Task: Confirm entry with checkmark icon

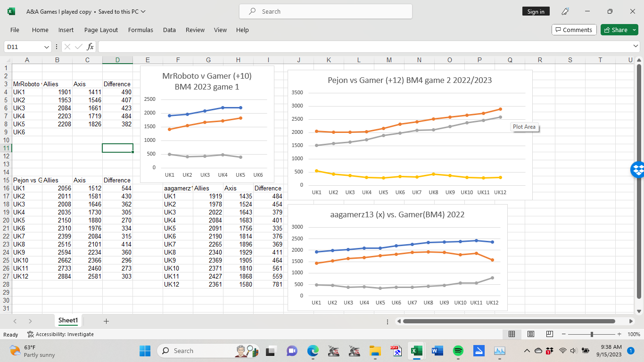Action: pyautogui.click(x=79, y=47)
